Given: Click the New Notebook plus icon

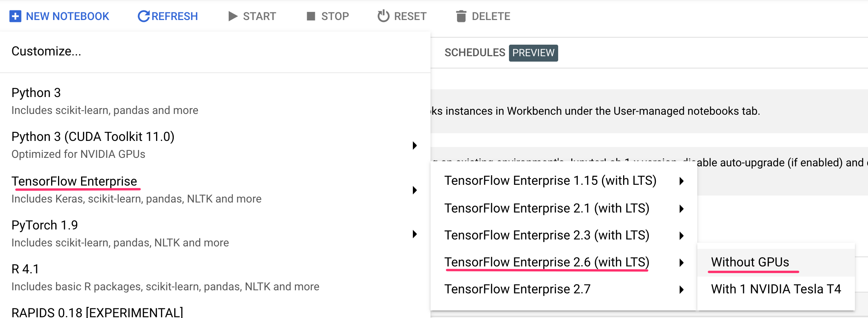Looking at the screenshot, I should coord(15,16).
